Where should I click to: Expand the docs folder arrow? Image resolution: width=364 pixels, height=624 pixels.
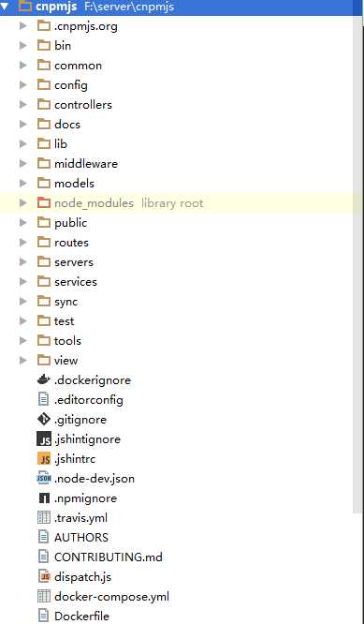coord(23,125)
